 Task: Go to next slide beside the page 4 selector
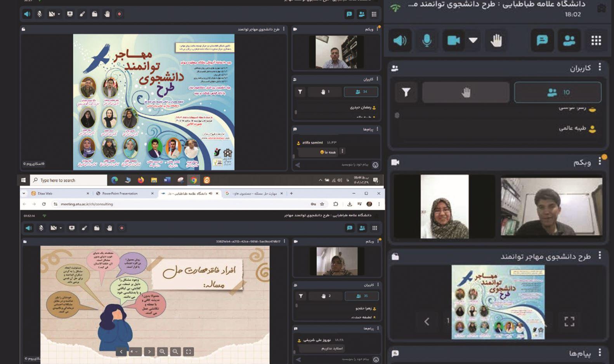click(x=149, y=352)
